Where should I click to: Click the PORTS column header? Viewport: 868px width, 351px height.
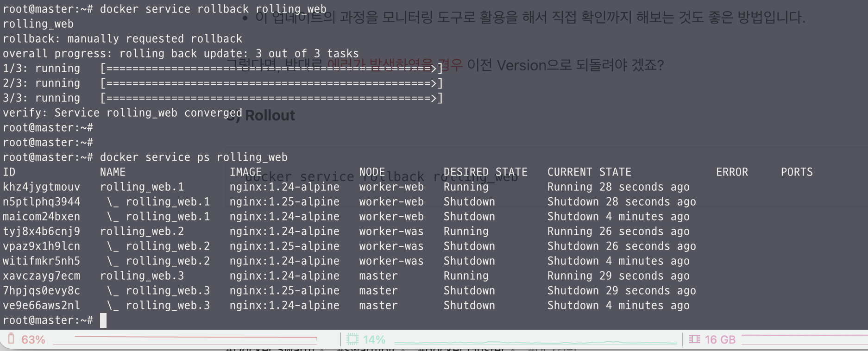(x=797, y=172)
